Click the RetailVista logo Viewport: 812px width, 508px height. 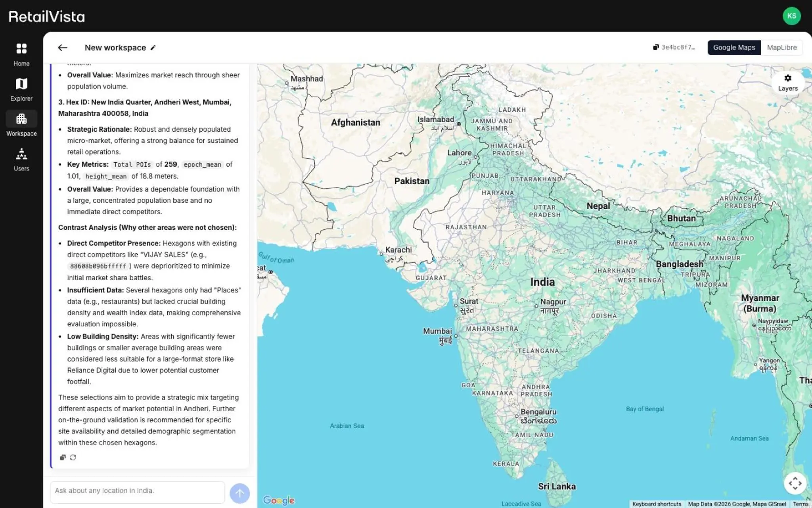tap(47, 17)
